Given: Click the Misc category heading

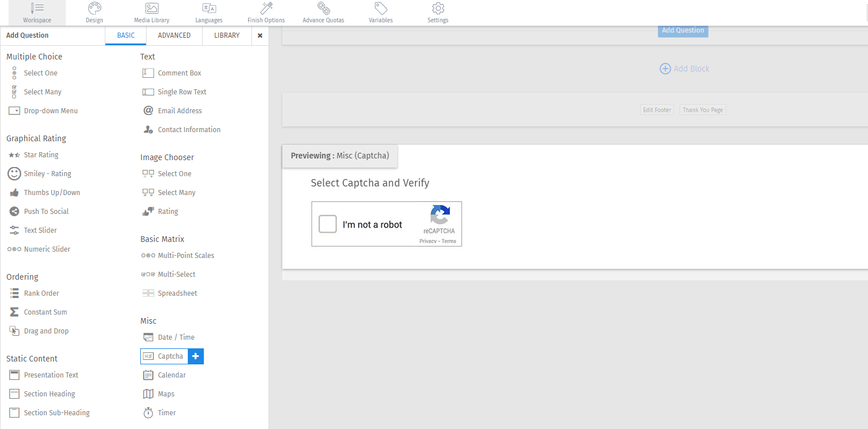Looking at the screenshot, I should [148, 321].
